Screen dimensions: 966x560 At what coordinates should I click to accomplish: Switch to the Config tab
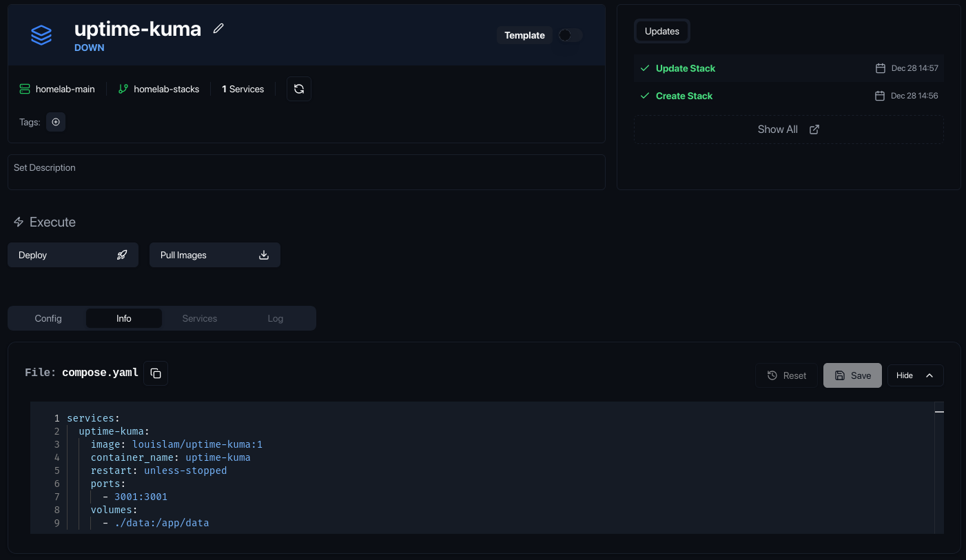tap(48, 318)
